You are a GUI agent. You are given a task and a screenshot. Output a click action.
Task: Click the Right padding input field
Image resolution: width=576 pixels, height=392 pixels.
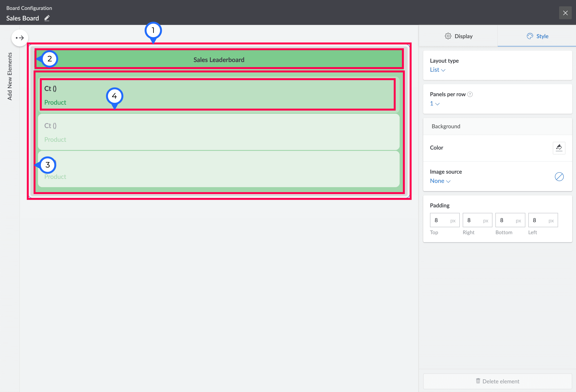point(474,220)
